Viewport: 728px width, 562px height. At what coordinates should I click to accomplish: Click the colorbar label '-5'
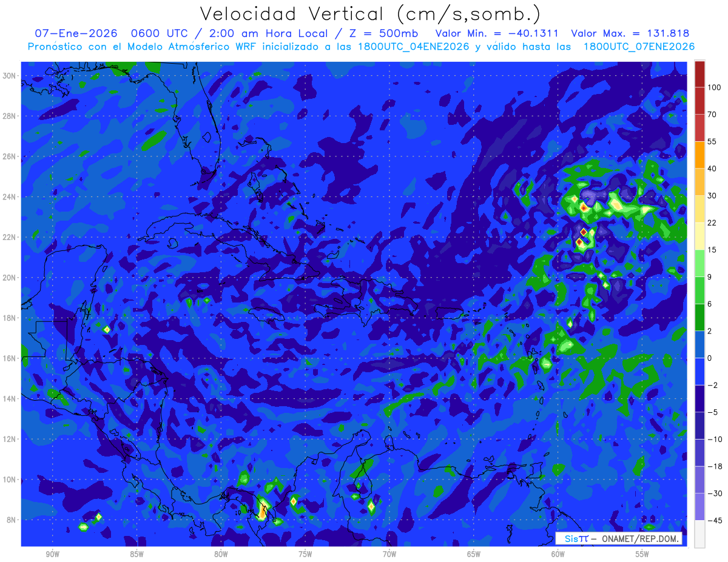click(712, 412)
